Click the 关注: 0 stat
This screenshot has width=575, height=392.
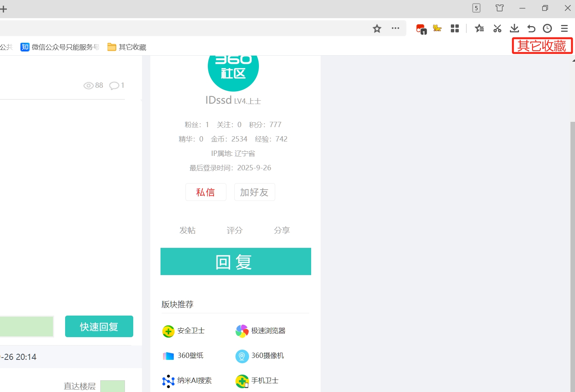(229, 124)
